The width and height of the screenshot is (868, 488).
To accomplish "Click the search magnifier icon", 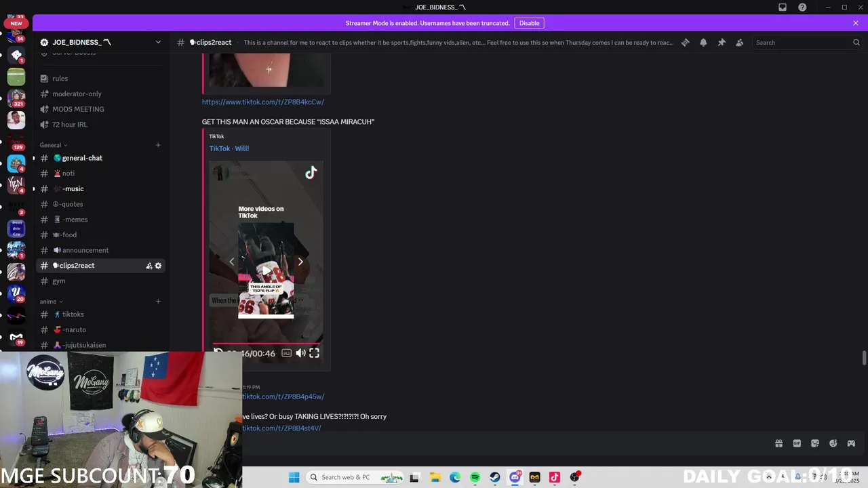I will pyautogui.click(x=856, y=42).
